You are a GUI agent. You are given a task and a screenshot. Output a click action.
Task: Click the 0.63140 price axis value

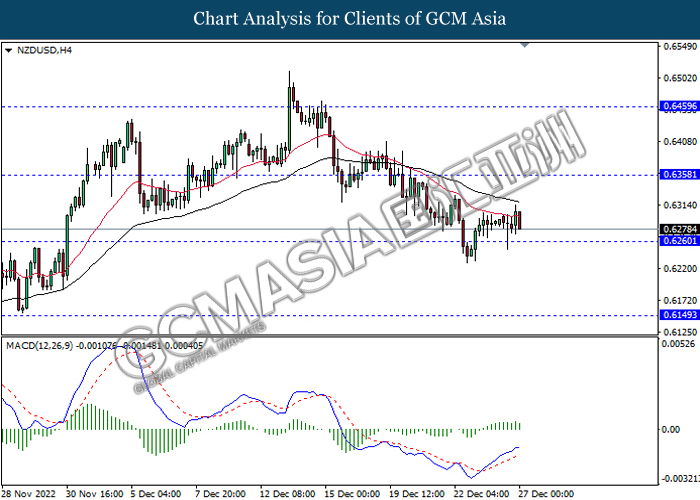tap(680, 205)
